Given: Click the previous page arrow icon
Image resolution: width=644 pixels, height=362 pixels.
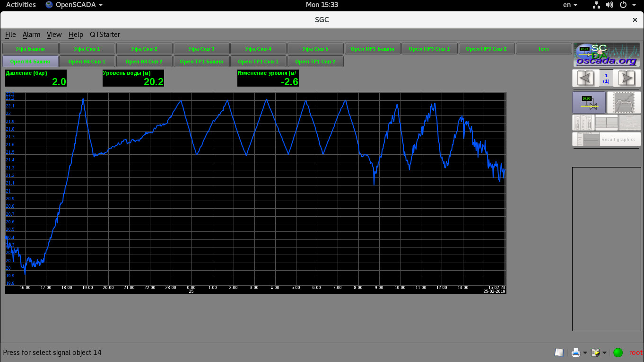Looking at the screenshot, I should pos(585,78).
